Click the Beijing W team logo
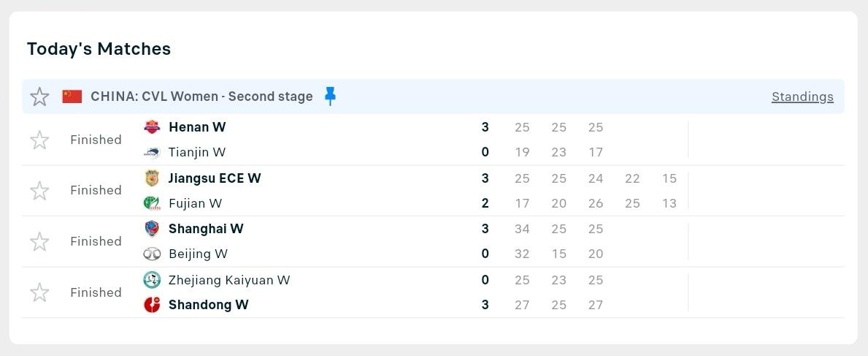 [152, 254]
